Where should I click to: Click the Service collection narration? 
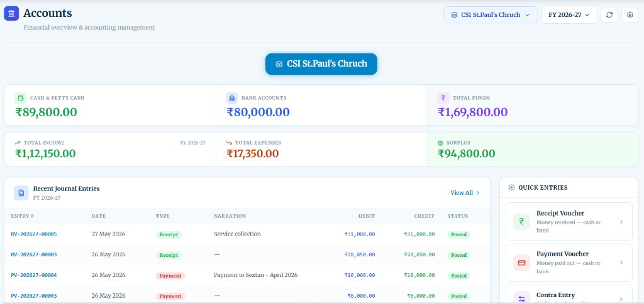click(237, 234)
